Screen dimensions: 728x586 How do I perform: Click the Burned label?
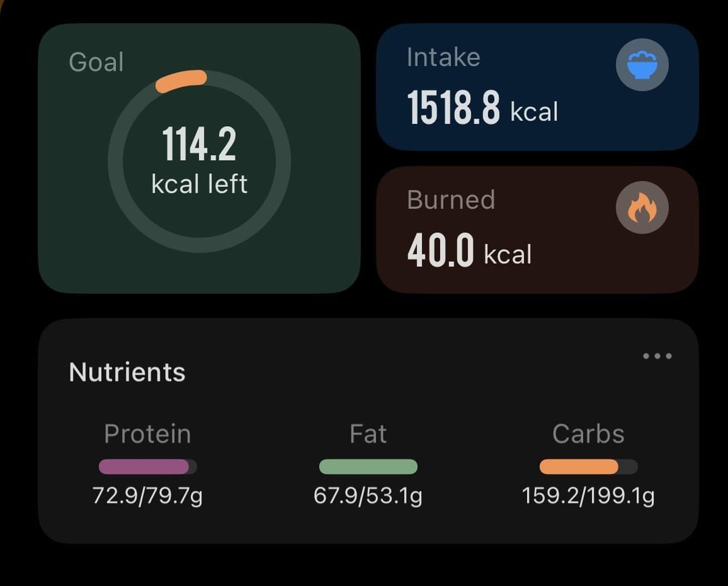451,200
